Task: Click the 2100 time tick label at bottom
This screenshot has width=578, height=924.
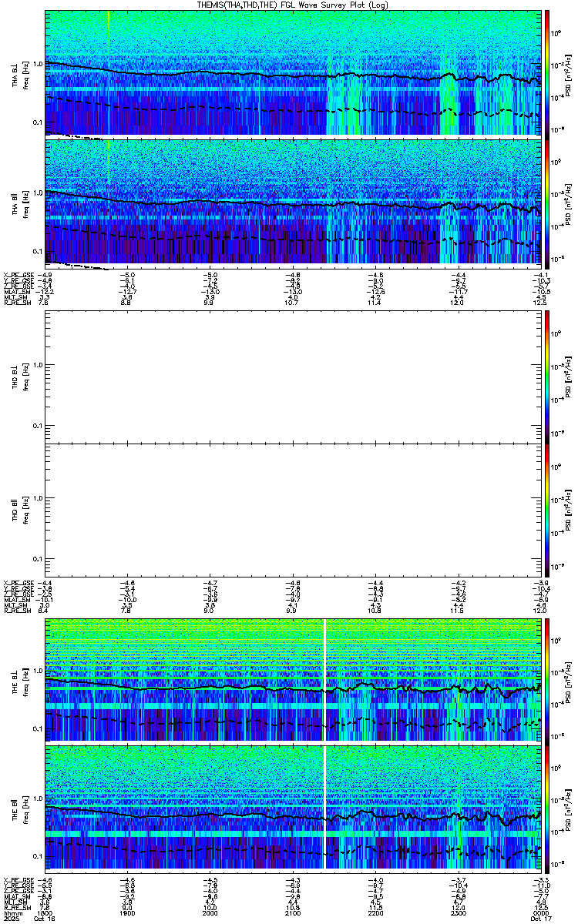Action: (293, 913)
